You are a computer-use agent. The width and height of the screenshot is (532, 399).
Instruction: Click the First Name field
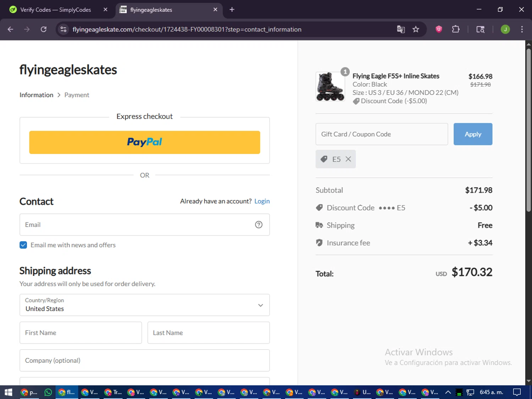[81, 333]
